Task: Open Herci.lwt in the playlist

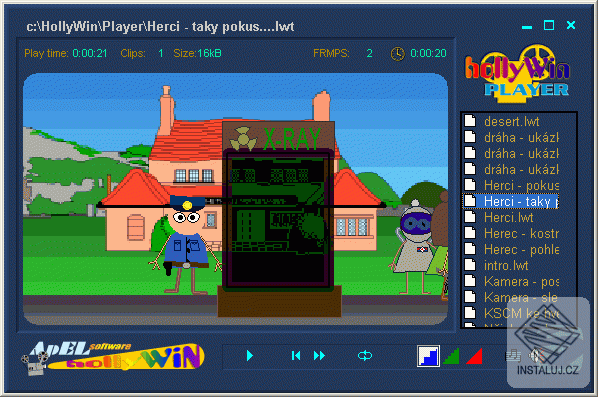Action: 511,217
